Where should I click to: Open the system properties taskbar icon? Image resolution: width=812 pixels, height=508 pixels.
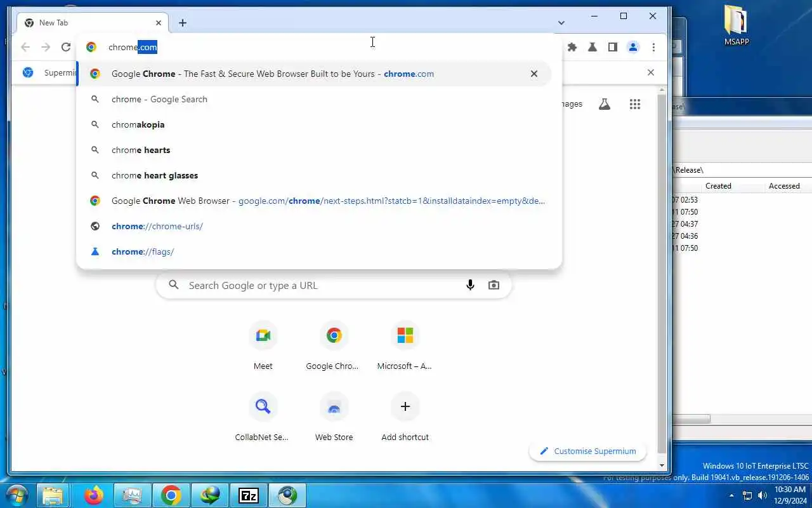coord(132,495)
